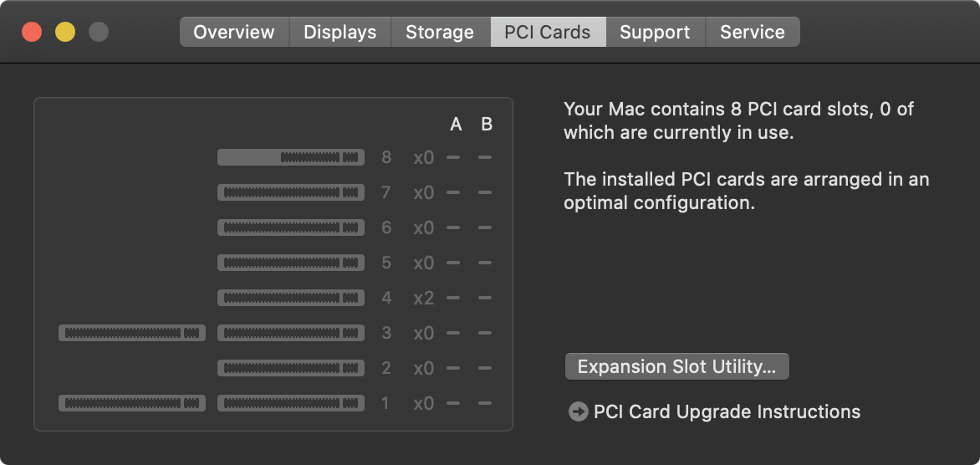This screenshot has width=980, height=465.
Task: Select the left double-wide slot 1 connector
Action: 132,403
